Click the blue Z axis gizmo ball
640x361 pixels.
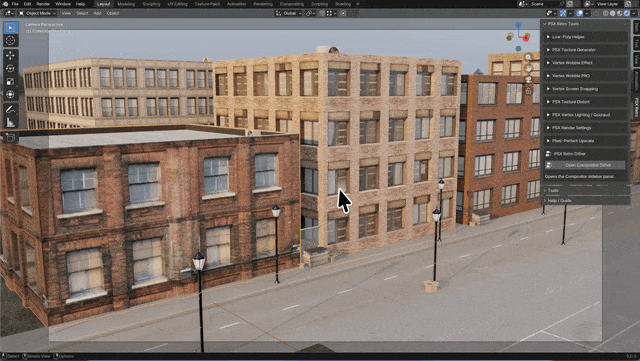[x=518, y=25]
